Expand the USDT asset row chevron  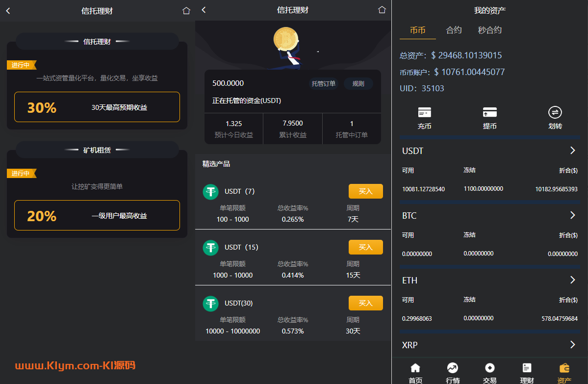(x=573, y=151)
